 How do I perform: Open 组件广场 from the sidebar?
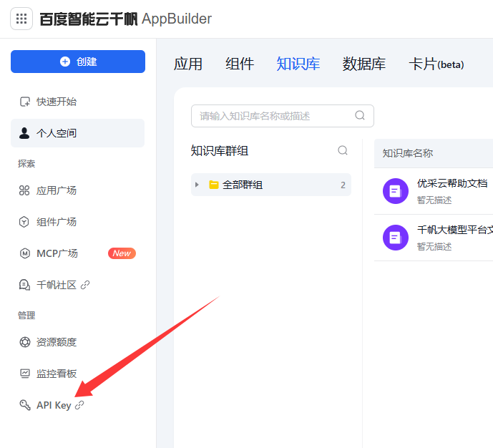coord(57,222)
